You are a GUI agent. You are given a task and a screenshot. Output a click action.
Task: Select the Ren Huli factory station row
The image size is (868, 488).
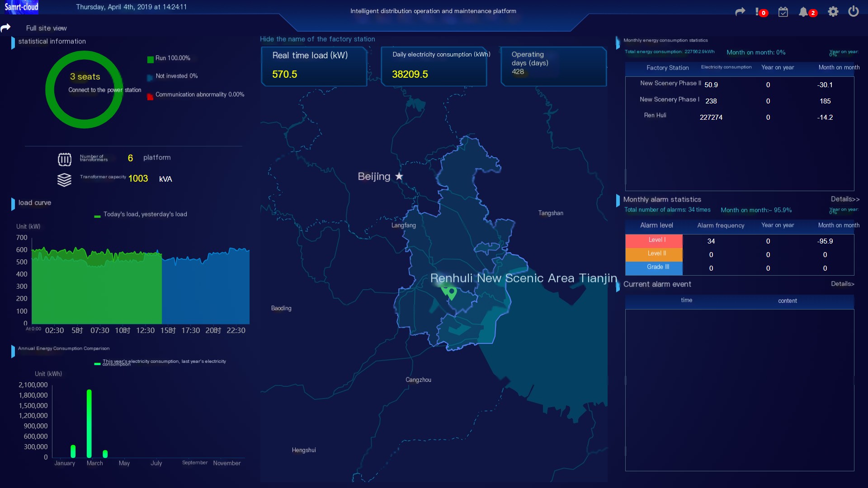point(655,116)
